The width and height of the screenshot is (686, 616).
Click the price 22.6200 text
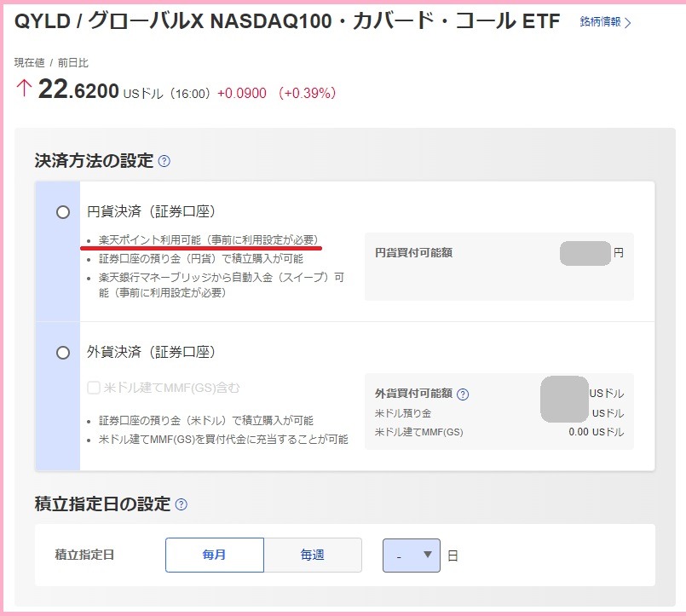pos(78,89)
